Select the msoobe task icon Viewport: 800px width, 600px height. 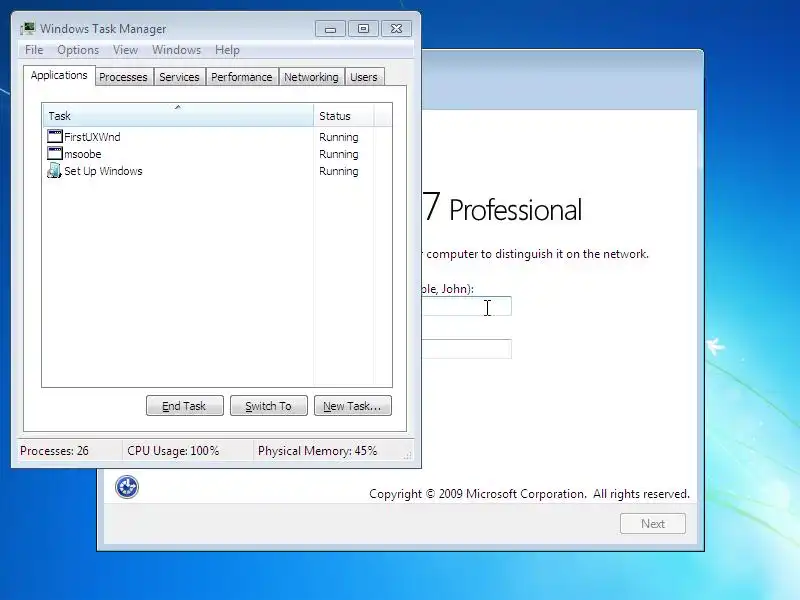click(55, 154)
